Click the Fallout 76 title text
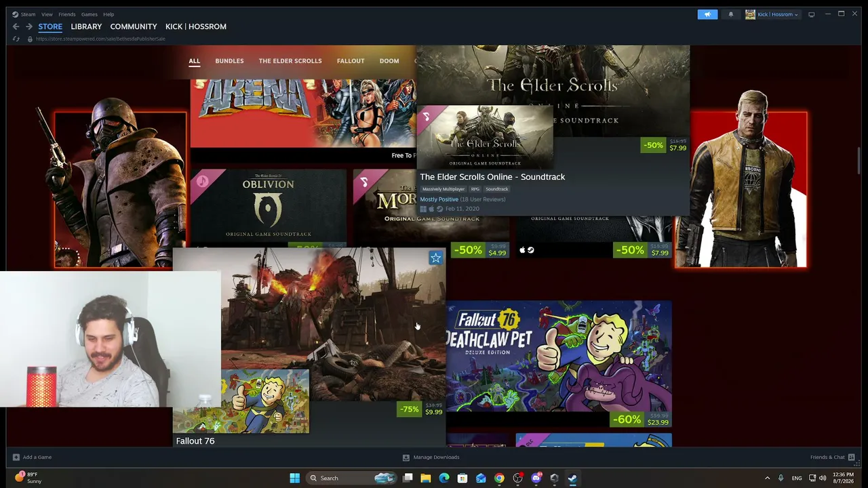This screenshot has width=868, height=488. (195, 441)
